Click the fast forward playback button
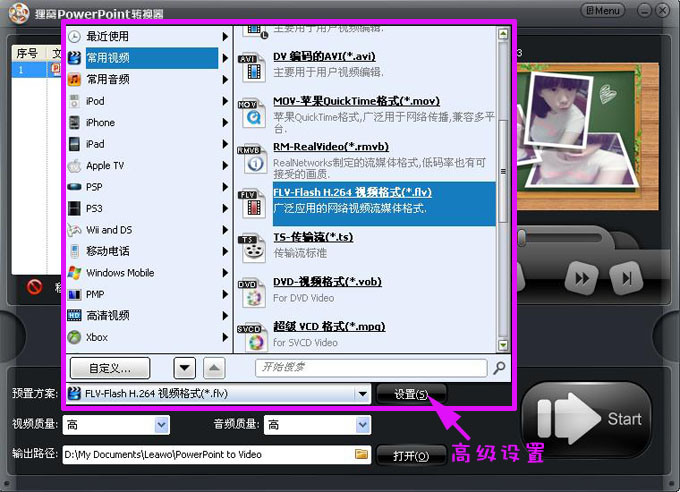Viewport: 680px width, 492px height. click(x=582, y=278)
